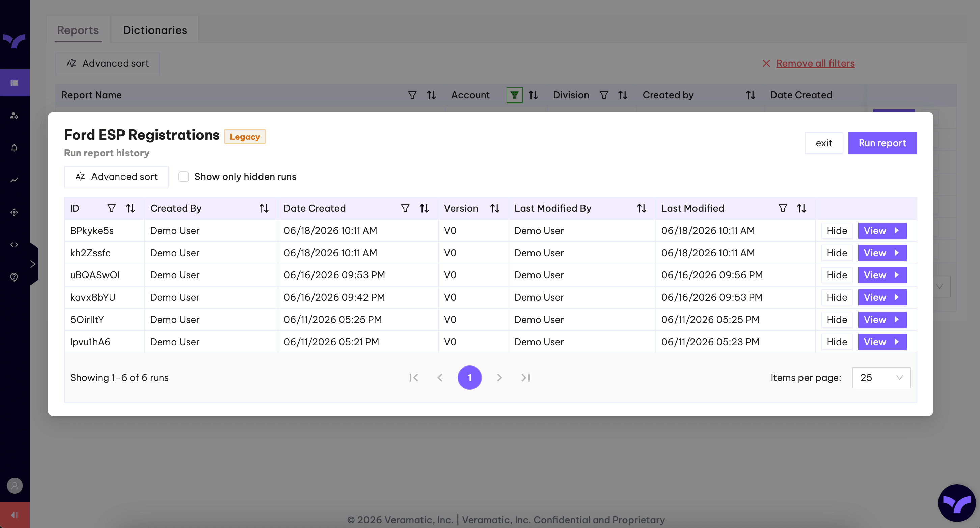Select page 1 in pagination
The width and height of the screenshot is (980, 528).
469,378
